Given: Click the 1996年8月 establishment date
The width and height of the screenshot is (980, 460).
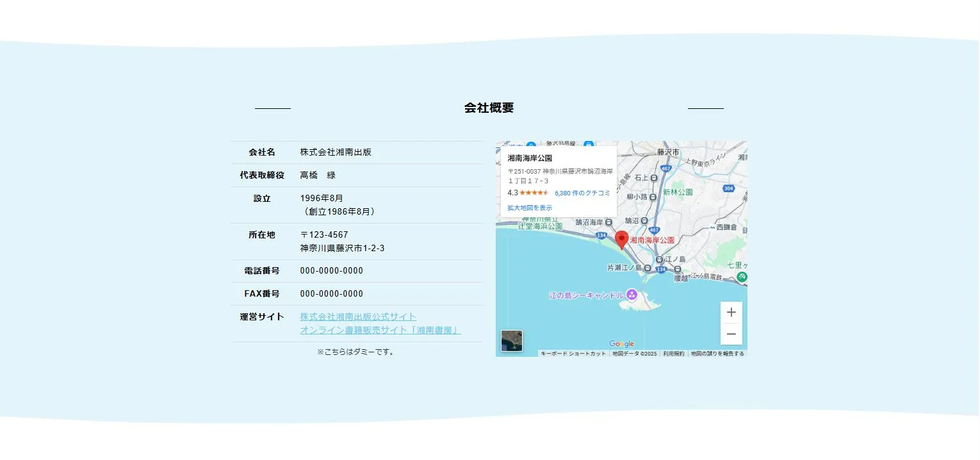Looking at the screenshot, I should click(322, 198).
